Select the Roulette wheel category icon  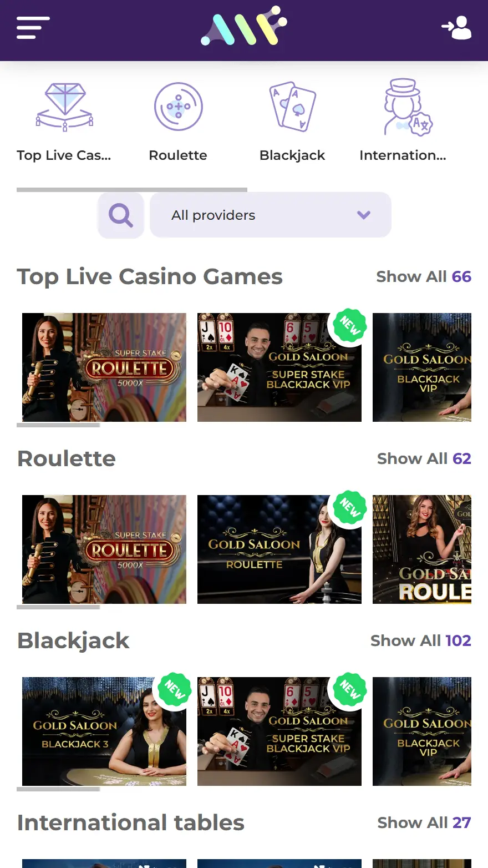[x=178, y=107]
